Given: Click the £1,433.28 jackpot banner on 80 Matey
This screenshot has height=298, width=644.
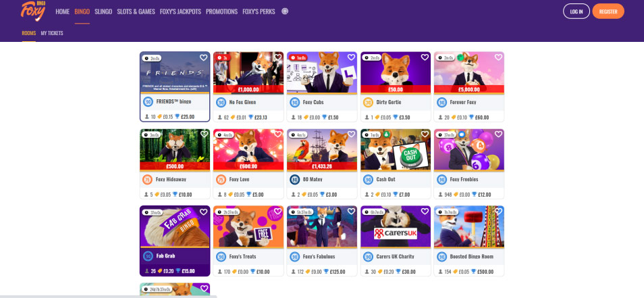Looking at the screenshot, I should pos(322,166).
